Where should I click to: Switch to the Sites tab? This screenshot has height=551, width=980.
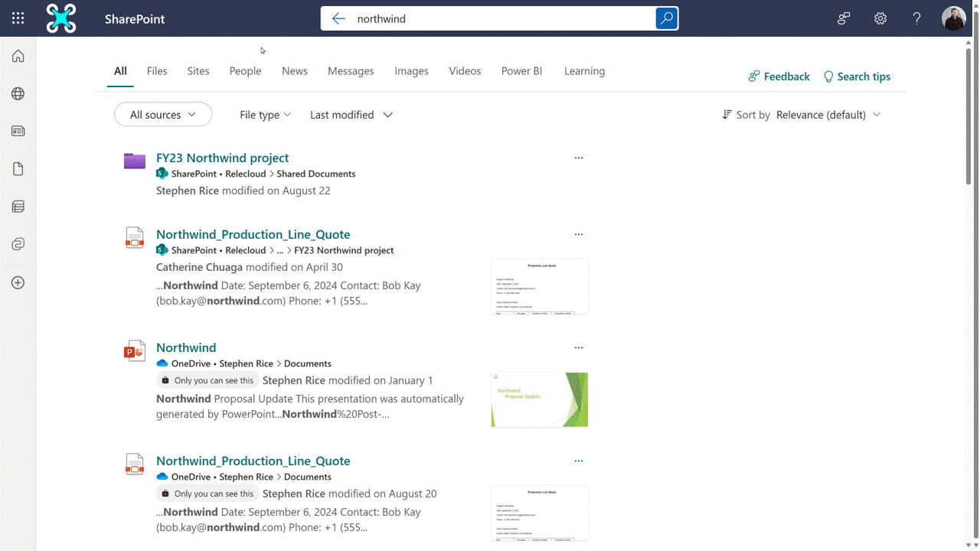click(x=198, y=71)
